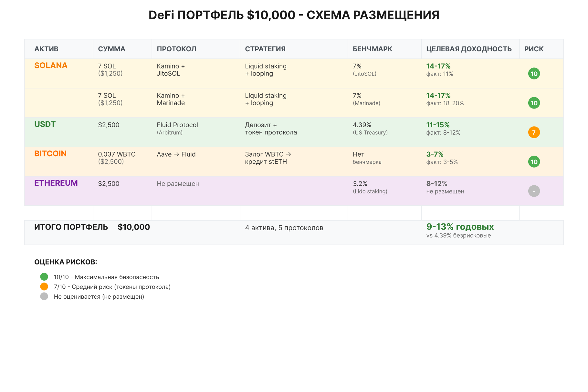Click the green legend dot for 10/10 rating
Image resolution: width=588 pixels, height=392 pixels.
pyautogui.click(x=44, y=277)
